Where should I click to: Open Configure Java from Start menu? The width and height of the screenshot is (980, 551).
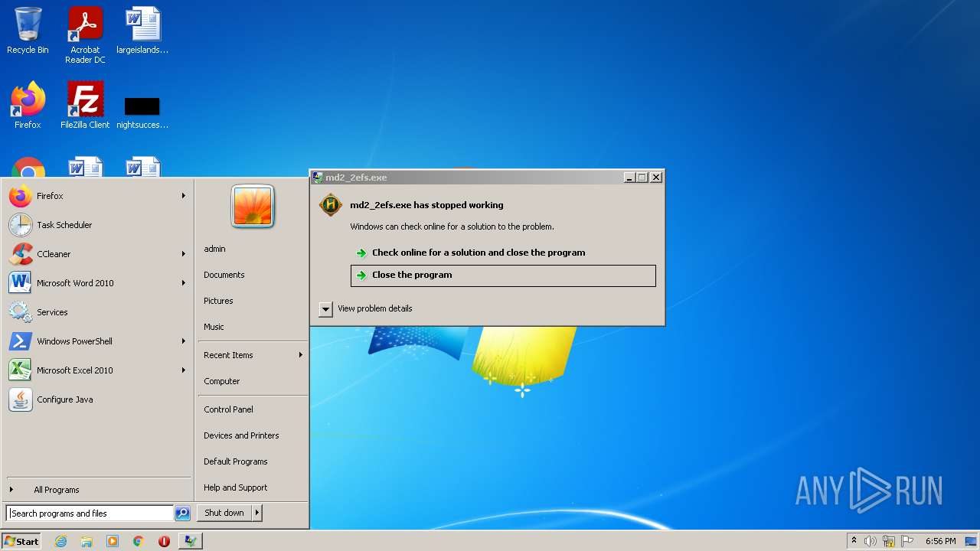pyautogui.click(x=98, y=399)
